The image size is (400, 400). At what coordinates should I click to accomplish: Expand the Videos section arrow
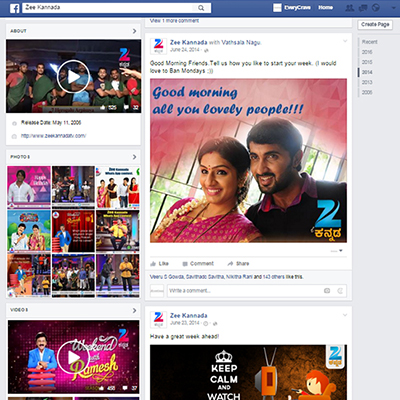(134, 310)
